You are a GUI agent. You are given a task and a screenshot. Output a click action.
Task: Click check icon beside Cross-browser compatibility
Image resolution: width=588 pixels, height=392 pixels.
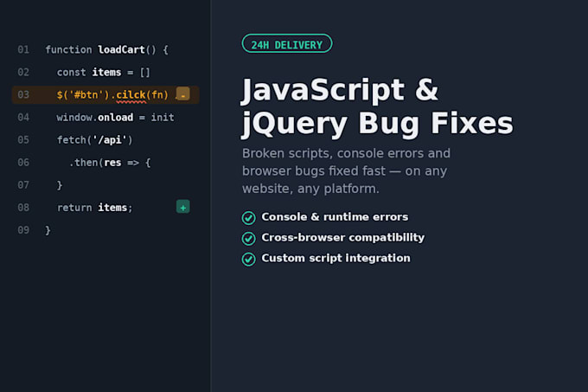[249, 238]
